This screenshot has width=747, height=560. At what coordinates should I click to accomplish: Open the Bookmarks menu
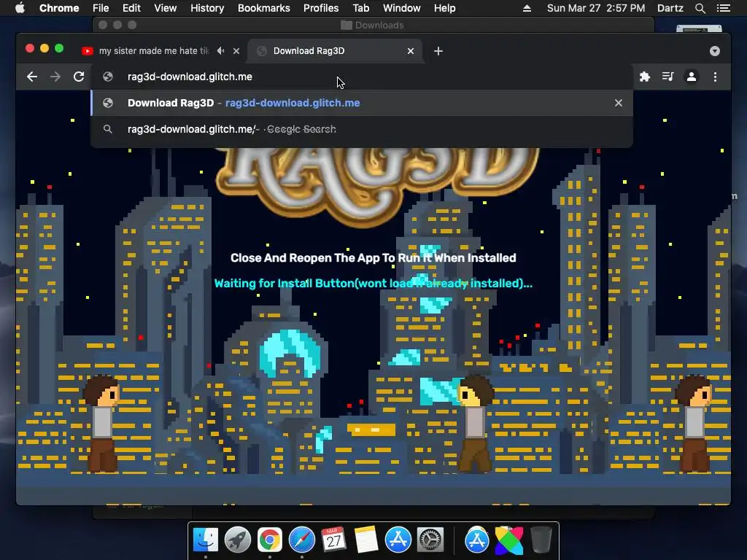coord(264,8)
